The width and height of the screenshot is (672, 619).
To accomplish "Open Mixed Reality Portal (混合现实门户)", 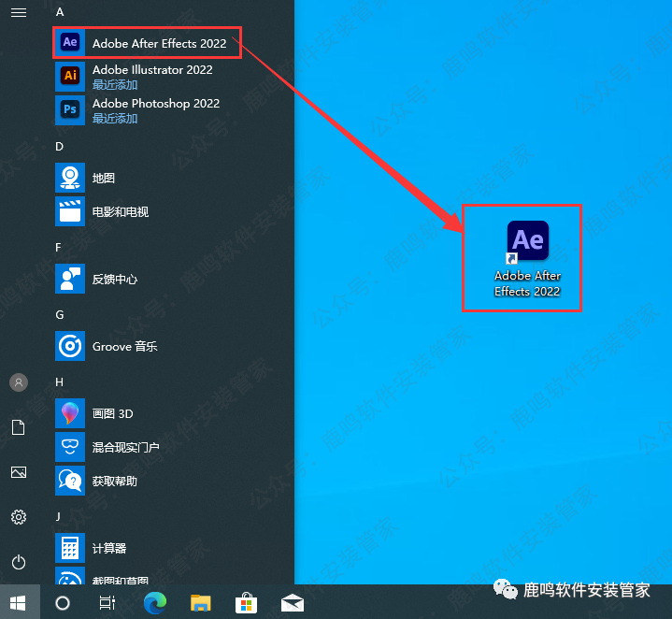I will click(x=125, y=447).
